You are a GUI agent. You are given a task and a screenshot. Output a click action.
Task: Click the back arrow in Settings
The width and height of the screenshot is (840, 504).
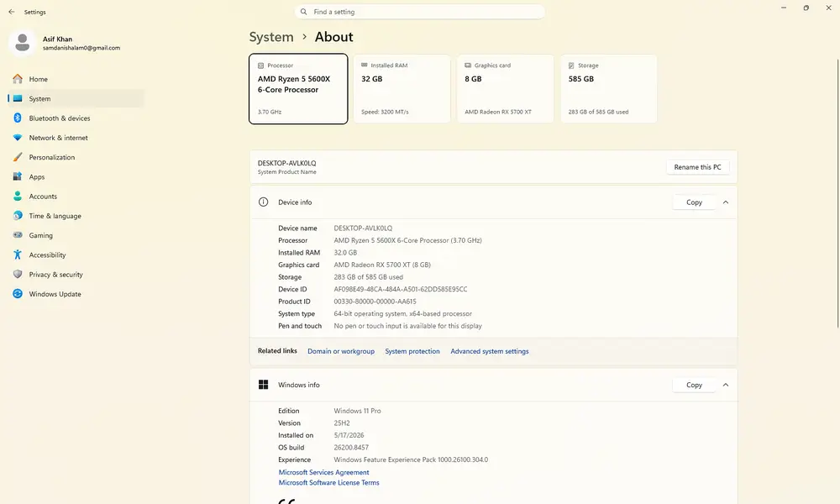(x=11, y=11)
